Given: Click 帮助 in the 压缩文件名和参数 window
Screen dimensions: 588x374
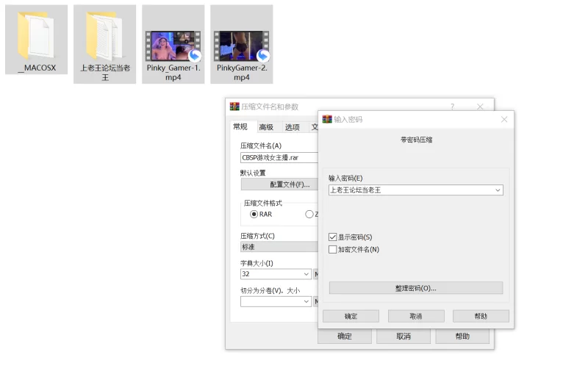Looking at the screenshot, I should (x=462, y=336).
